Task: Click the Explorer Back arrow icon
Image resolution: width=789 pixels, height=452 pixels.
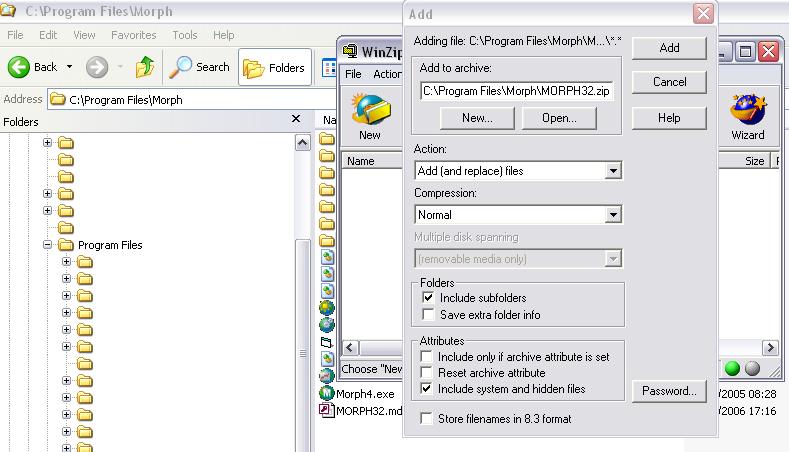Action: tap(19, 67)
